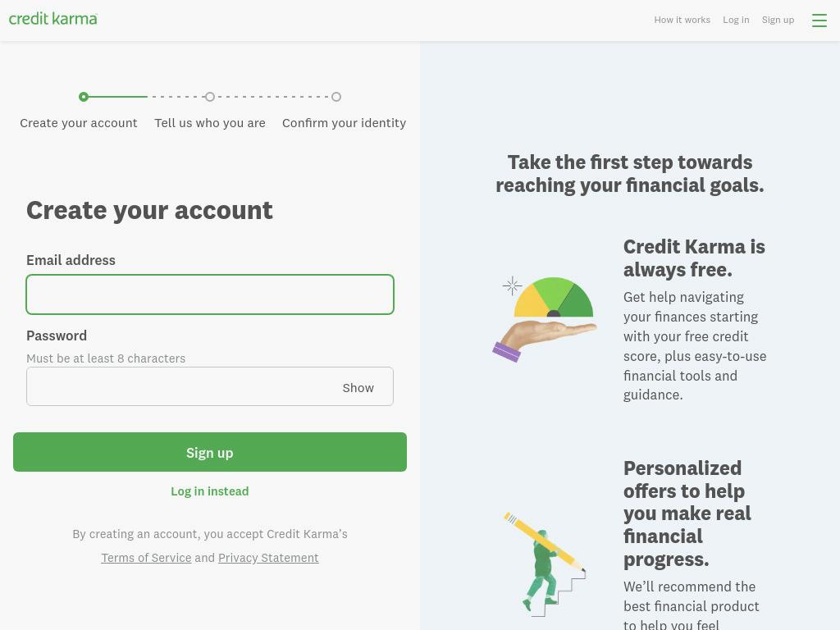
Task: Open the Privacy Statement link
Action: pyautogui.click(x=268, y=558)
